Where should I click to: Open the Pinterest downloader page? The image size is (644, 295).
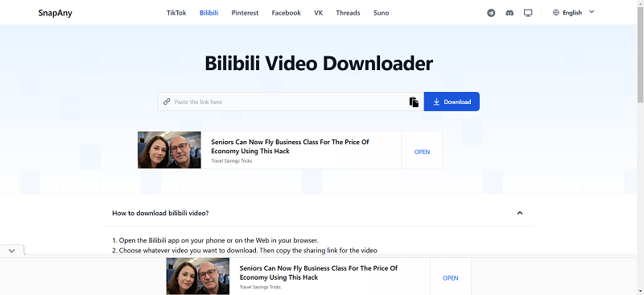[245, 13]
